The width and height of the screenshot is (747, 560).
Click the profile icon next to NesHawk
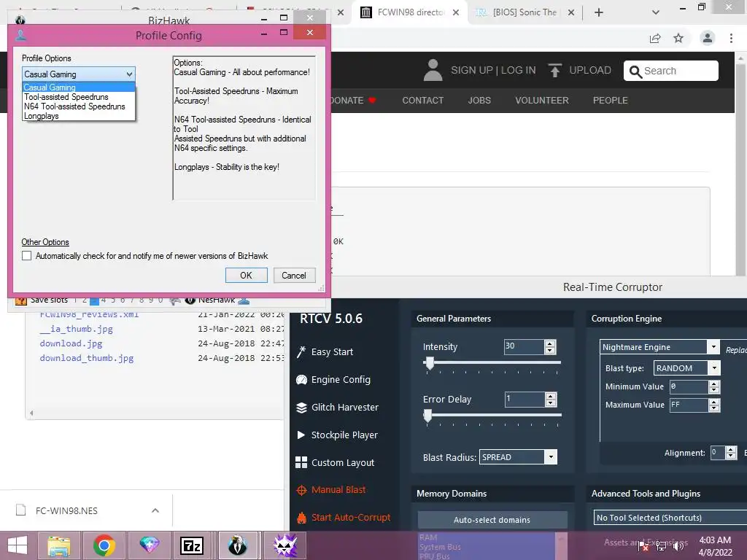pyautogui.click(x=244, y=300)
